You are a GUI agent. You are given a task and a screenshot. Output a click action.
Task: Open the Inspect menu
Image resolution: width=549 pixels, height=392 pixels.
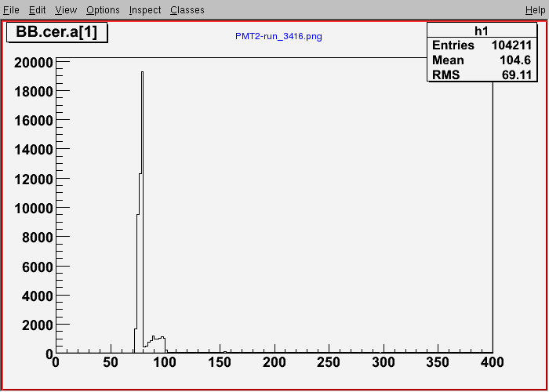point(145,10)
